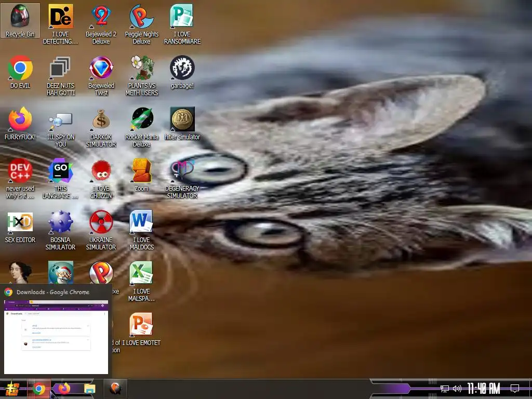Viewport: 532px width, 399px height.
Task: Open the Start menu button on taskbar
Action: coord(12,389)
